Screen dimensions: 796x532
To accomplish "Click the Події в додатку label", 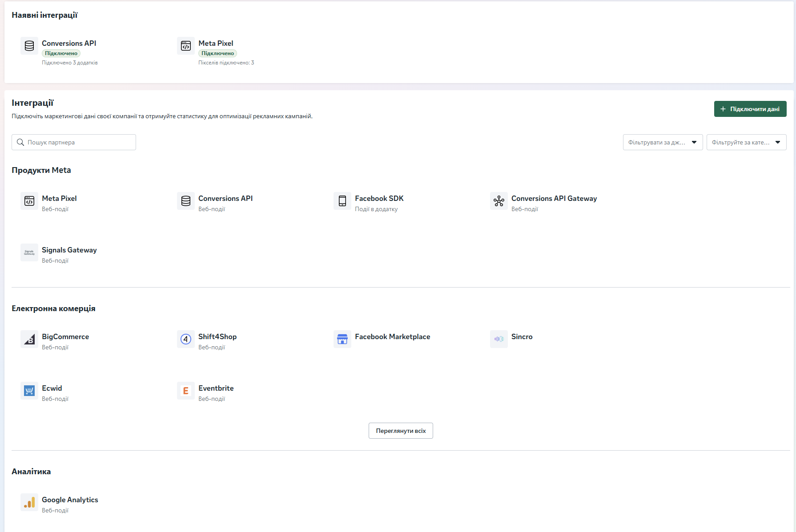I will pyautogui.click(x=376, y=209).
